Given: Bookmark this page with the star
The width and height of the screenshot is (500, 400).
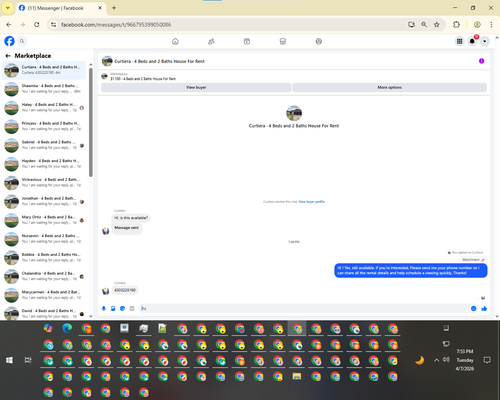Looking at the screenshot, I should [x=437, y=25].
